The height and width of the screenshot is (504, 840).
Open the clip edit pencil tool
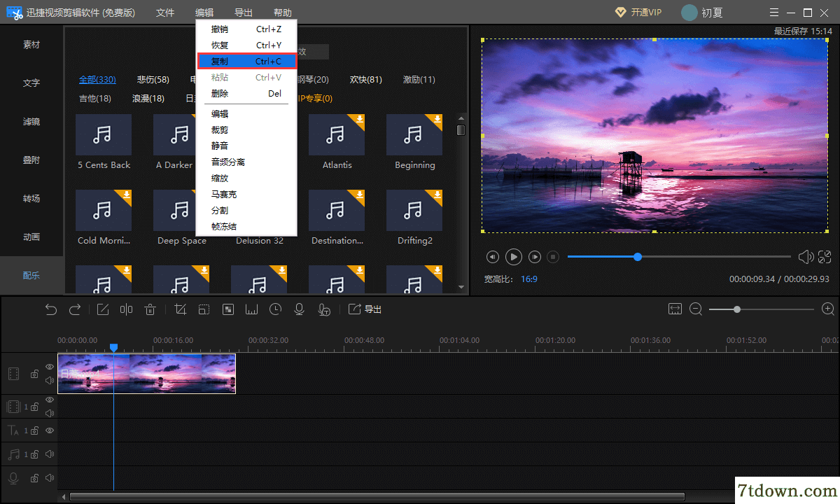(103, 309)
